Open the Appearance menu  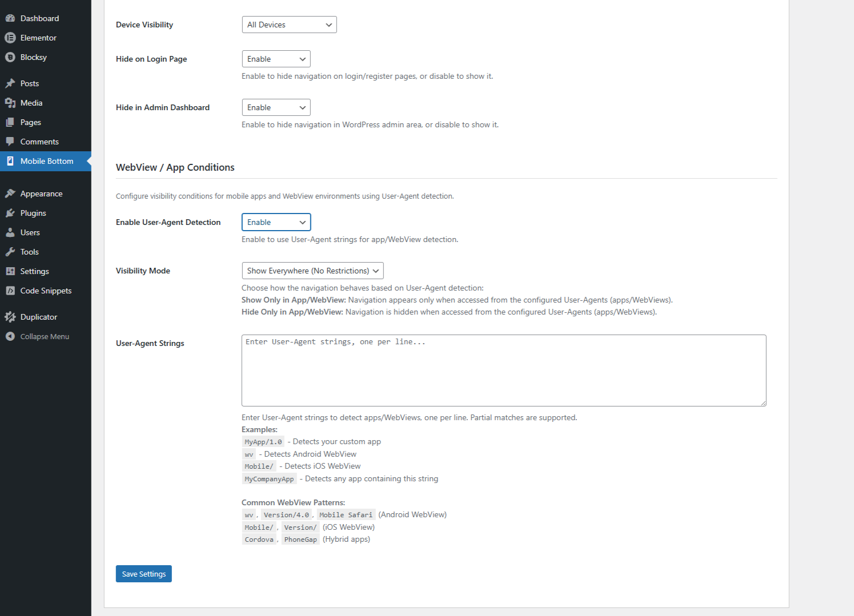click(41, 194)
